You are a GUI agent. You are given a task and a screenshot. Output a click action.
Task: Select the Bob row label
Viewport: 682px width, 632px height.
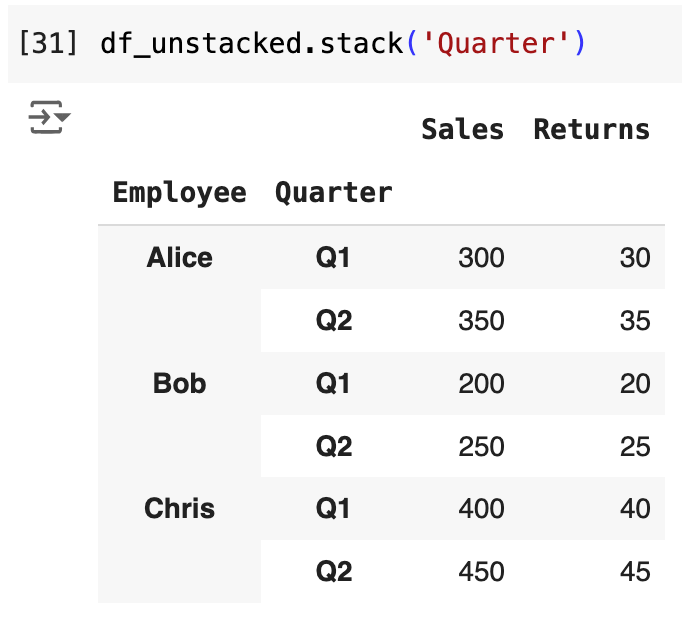[179, 383]
